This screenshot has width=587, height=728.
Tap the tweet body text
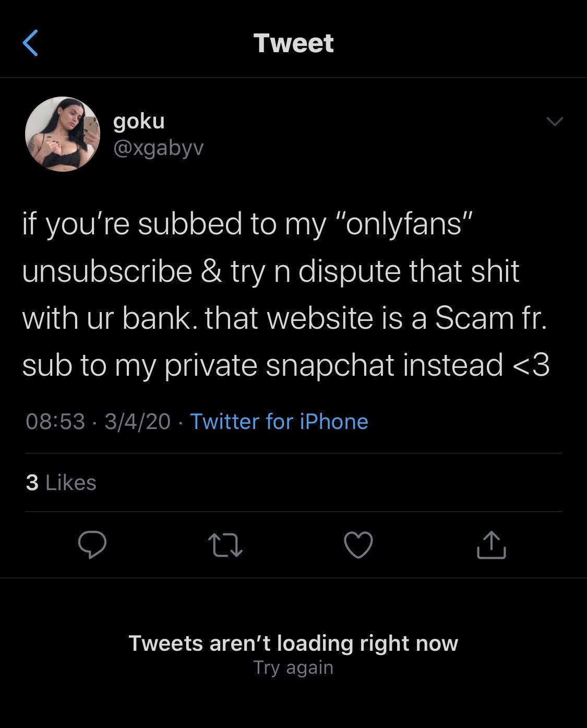[285, 294]
